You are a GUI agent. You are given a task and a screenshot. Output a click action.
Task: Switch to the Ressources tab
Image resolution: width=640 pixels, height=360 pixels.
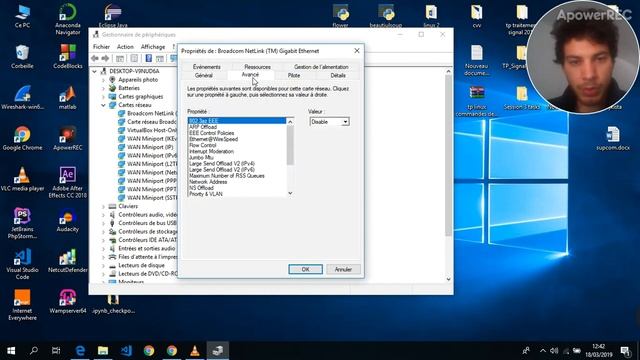[257, 67]
